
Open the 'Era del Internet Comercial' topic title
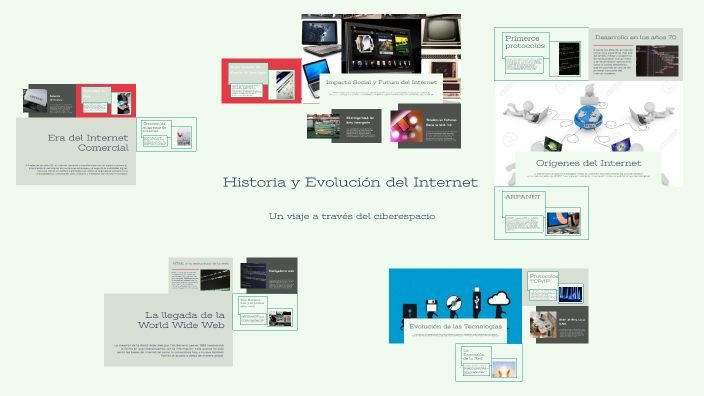coord(88,143)
